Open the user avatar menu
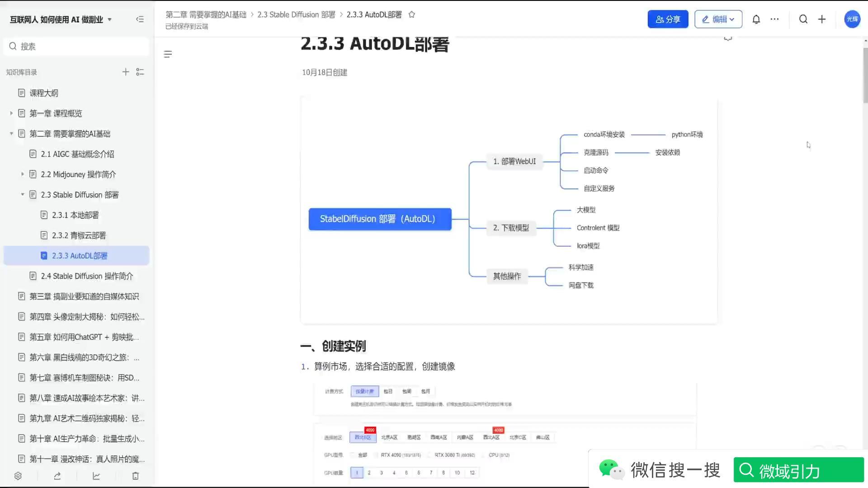Screen dimensions: 868x488 (x=852, y=19)
